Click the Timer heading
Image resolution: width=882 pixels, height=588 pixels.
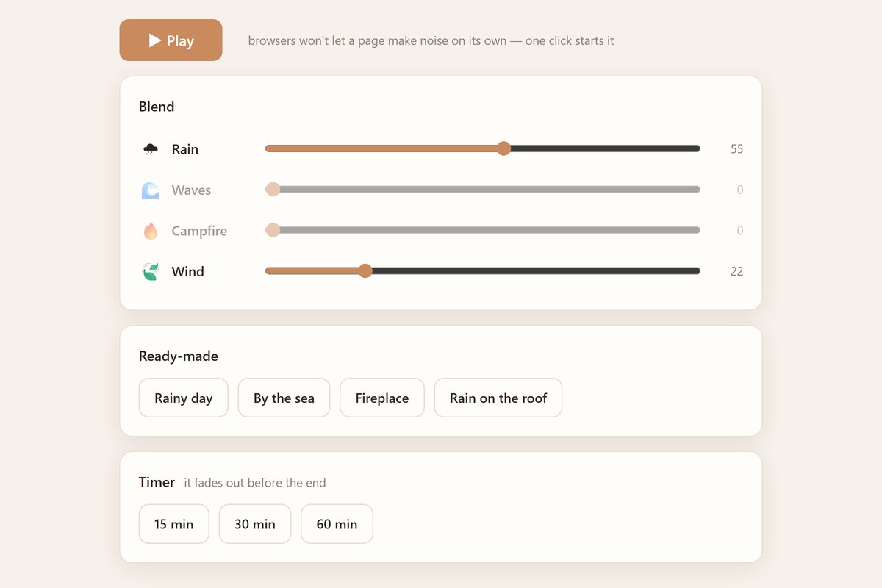click(157, 482)
